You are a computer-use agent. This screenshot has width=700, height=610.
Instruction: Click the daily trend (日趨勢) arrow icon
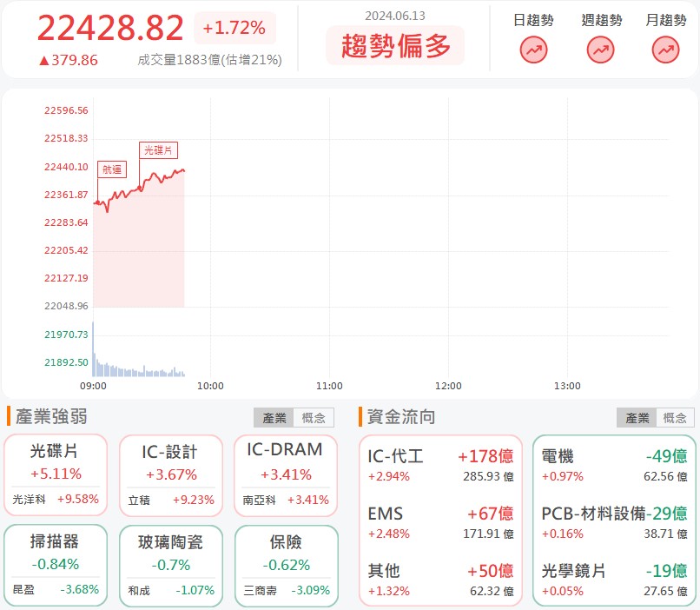click(533, 50)
